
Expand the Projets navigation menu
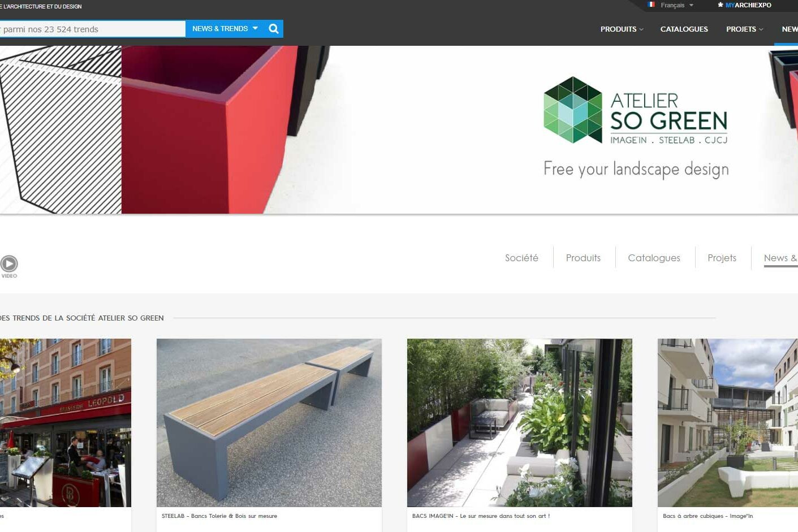coord(744,29)
